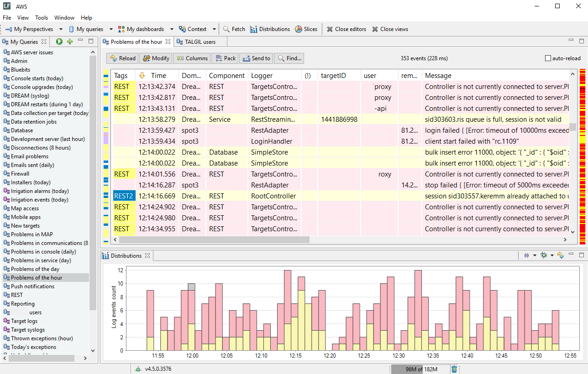Screen dimensions: 588x374
Task: Close all editors from toolbar
Action: coord(346,29)
